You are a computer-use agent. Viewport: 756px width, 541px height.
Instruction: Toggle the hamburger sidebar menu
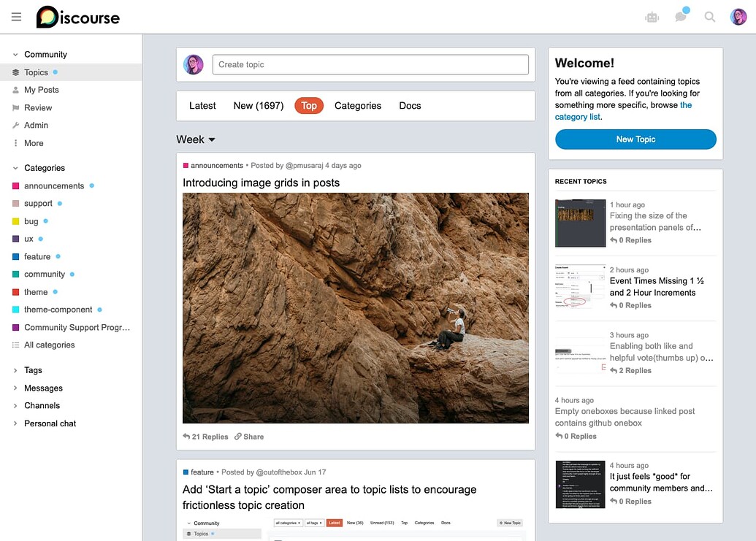(16, 17)
